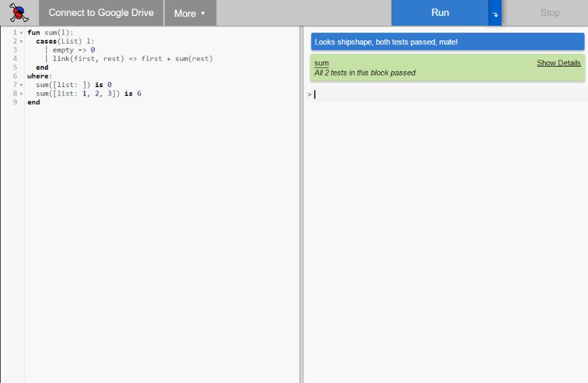Click the Pyret pirate logo
The height and width of the screenshot is (383, 588).
coord(19,13)
